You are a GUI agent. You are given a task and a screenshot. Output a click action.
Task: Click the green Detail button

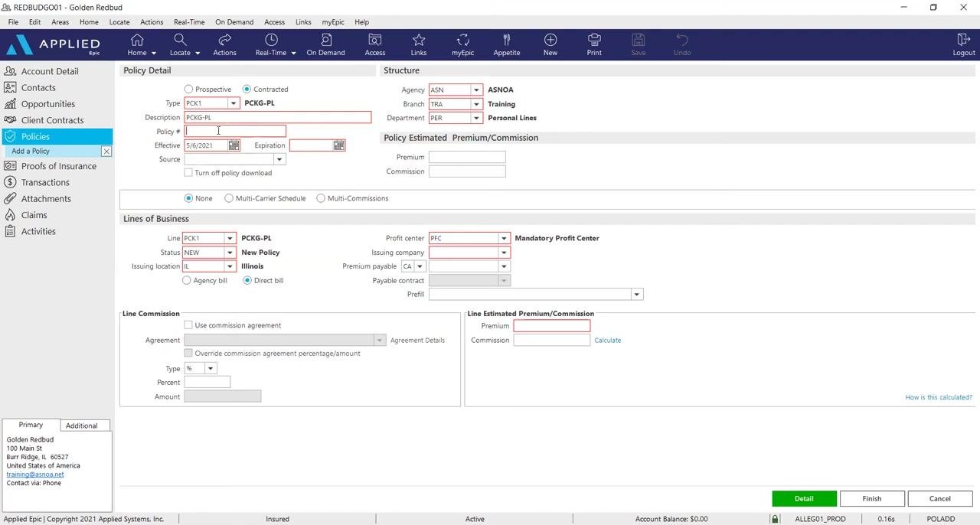pos(804,498)
